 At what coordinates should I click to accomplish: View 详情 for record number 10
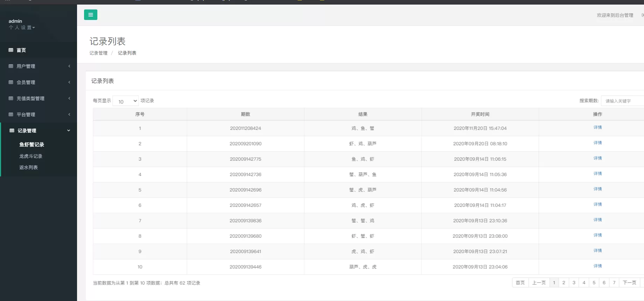597,266
